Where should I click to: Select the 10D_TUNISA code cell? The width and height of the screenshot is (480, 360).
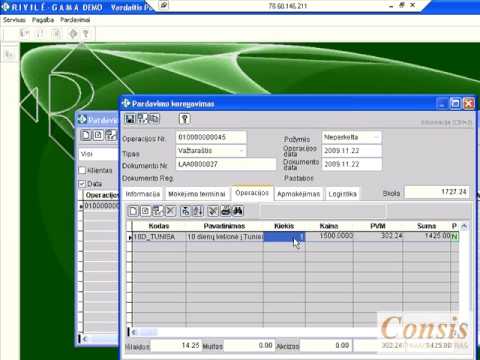[159, 237]
